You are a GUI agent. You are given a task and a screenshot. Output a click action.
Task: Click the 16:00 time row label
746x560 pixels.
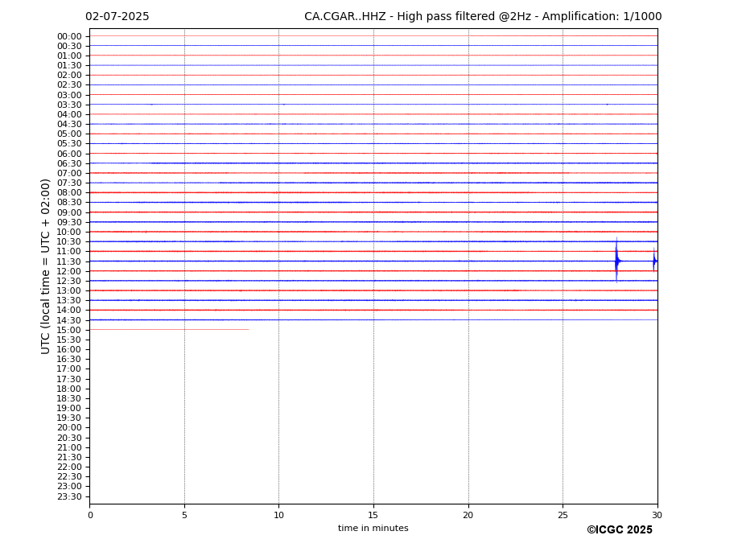[x=69, y=350]
